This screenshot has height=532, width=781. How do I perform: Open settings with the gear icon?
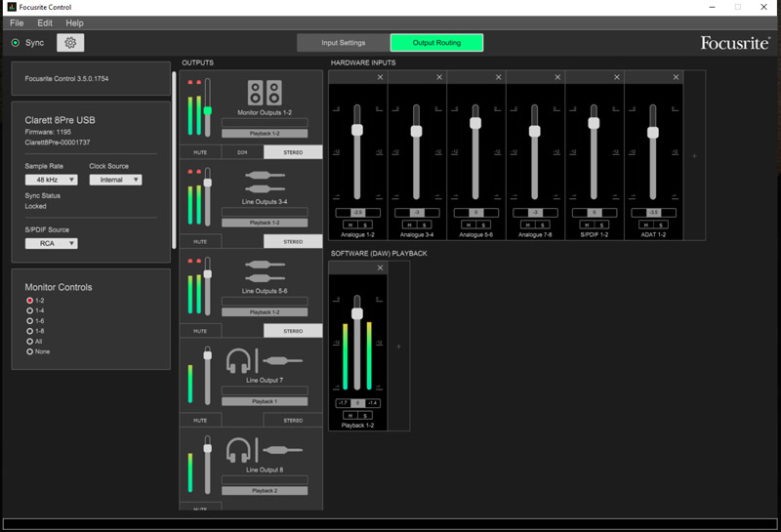coord(70,43)
